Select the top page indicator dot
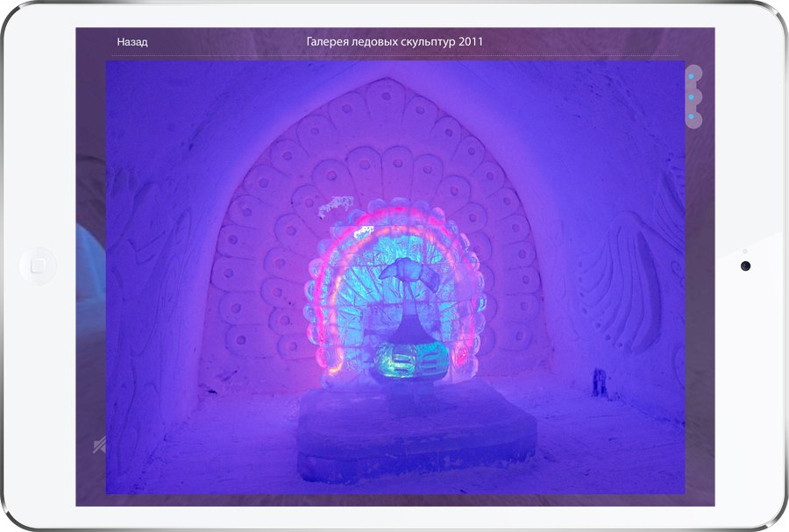 coord(692,77)
